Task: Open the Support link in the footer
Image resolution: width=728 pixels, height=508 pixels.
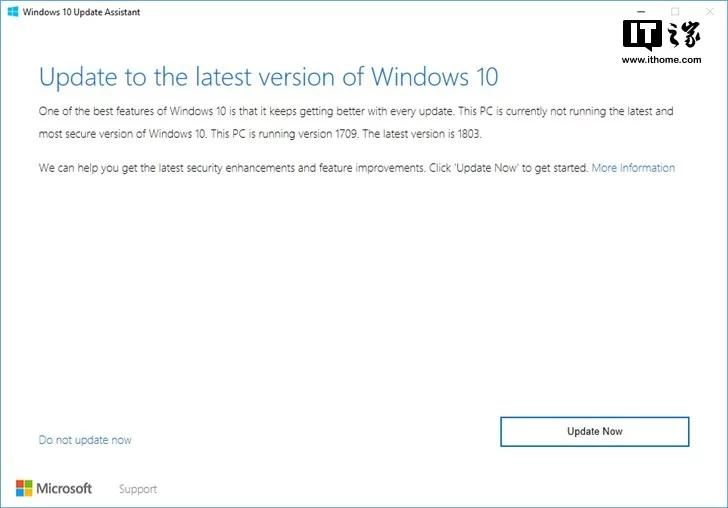Action: tap(138, 489)
